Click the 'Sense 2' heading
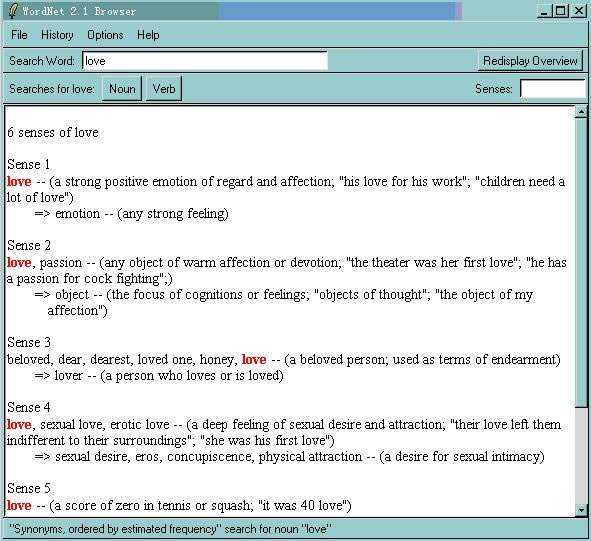Image resolution: width=591 pixels, height=541 pixels. (29, 245)
